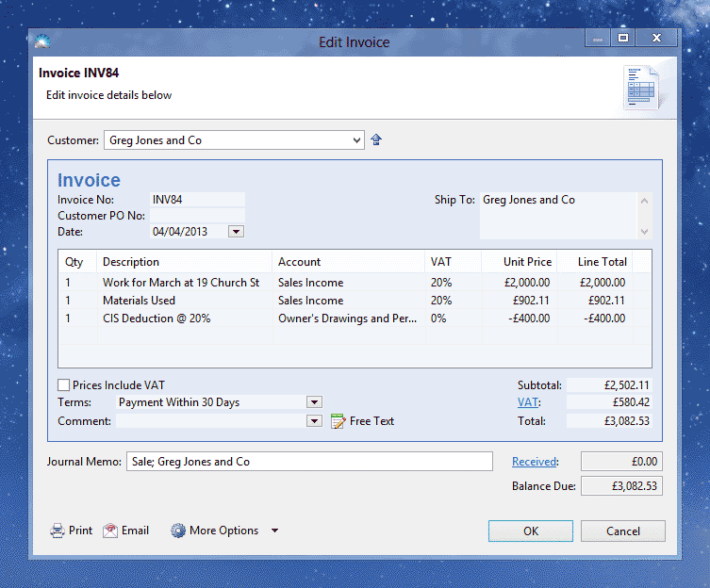The image size is (710, 588).
Task: Click the app icon in title bar
Action: point(41,41)
